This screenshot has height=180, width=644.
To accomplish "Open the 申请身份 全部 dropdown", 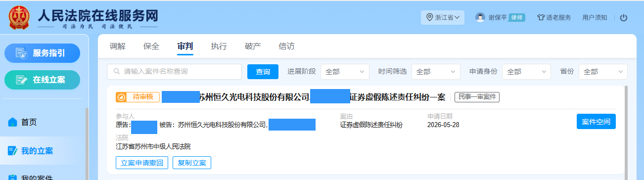I will (x=526, y=72).
